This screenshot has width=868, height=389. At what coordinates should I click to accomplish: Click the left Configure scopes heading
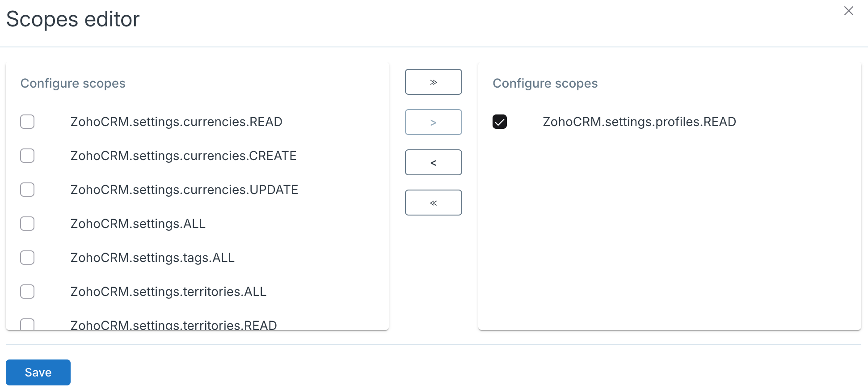tap(72, 83)
